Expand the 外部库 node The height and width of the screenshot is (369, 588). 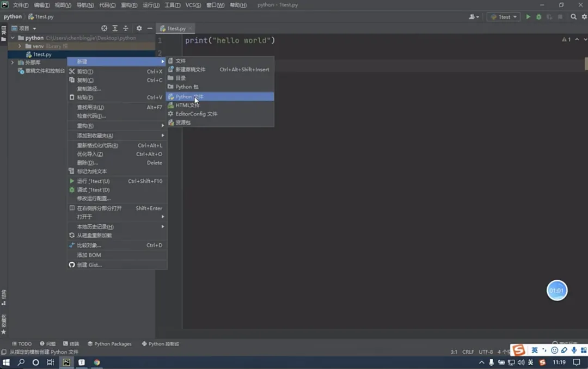tap(13, 63)
